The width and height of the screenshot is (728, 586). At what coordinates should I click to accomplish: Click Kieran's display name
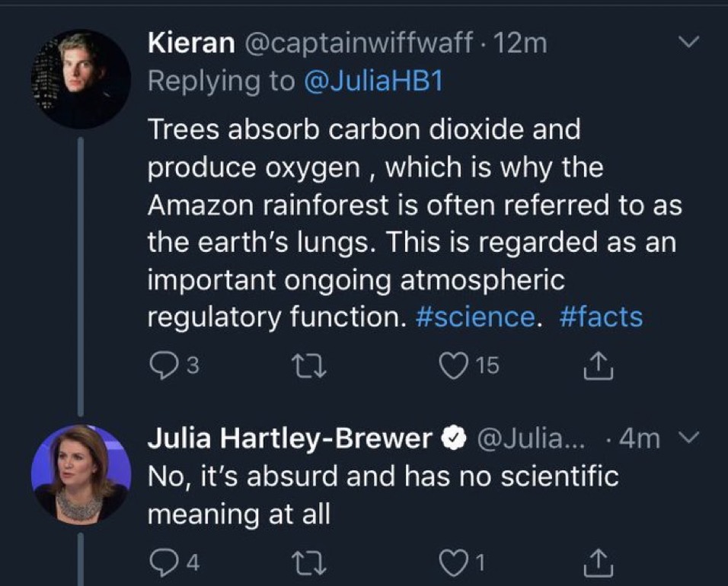(x=190, y=43)
